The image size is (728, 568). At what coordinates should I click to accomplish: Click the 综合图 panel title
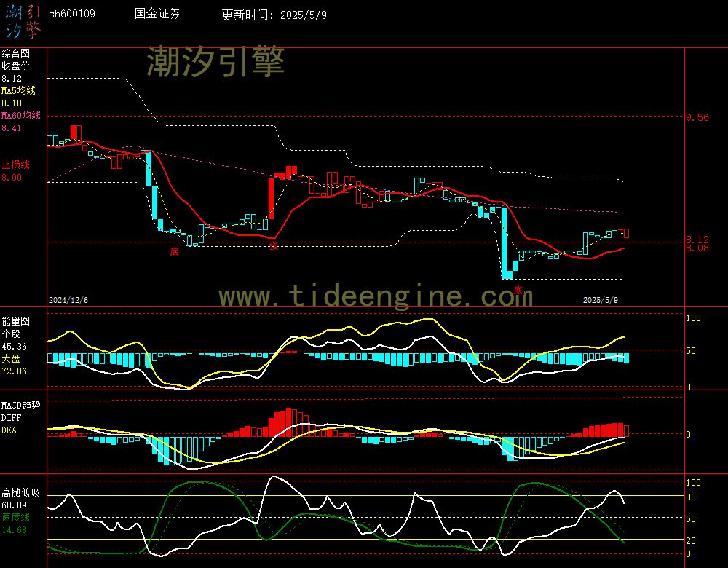pyautogui.click(x=16, y=53)
